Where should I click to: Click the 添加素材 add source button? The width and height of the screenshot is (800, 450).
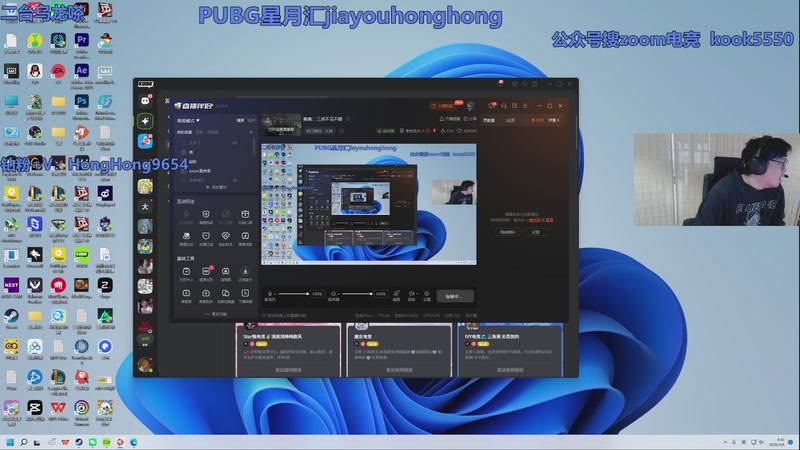coord(216,187)
